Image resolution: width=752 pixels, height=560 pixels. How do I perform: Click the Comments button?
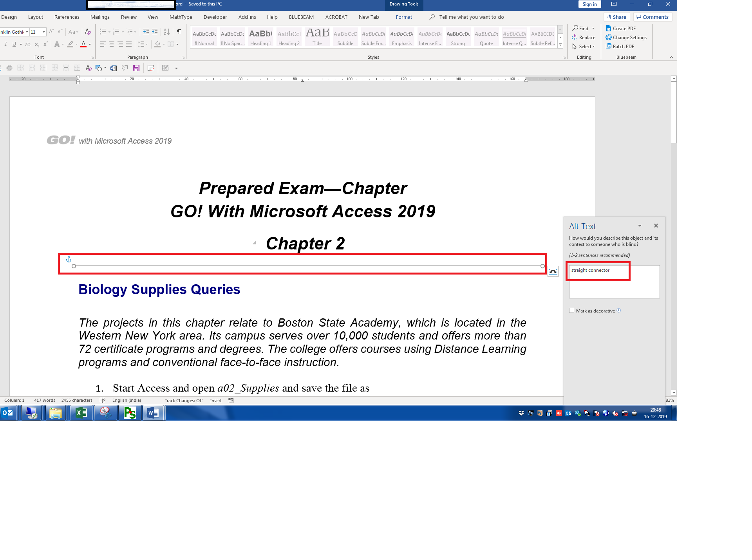[653, 17]
